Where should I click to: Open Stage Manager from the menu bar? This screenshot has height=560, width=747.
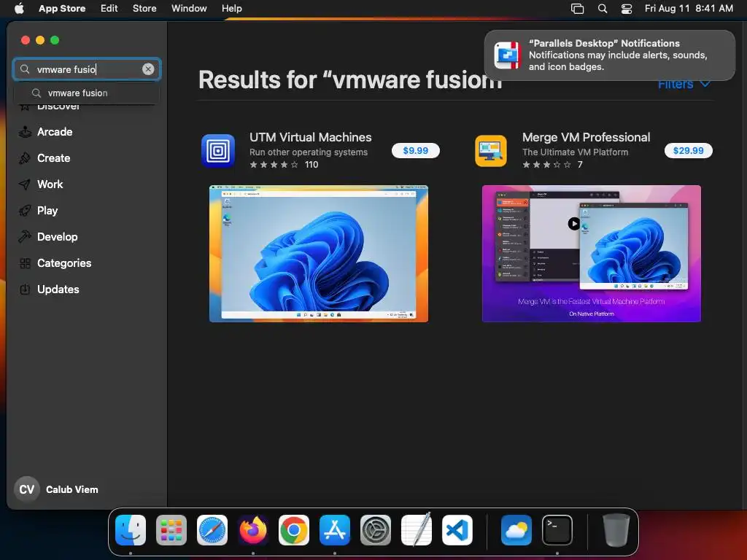(x=578, y=9)
